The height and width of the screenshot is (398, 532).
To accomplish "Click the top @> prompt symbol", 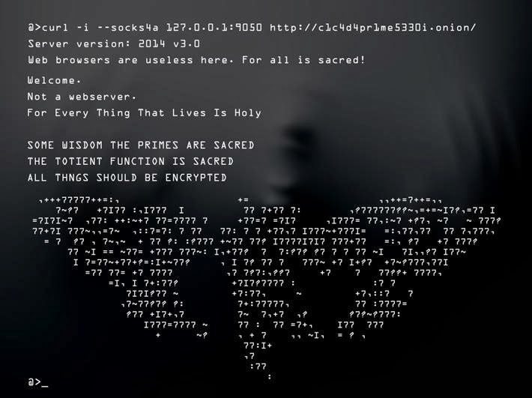I will [34, 28].
